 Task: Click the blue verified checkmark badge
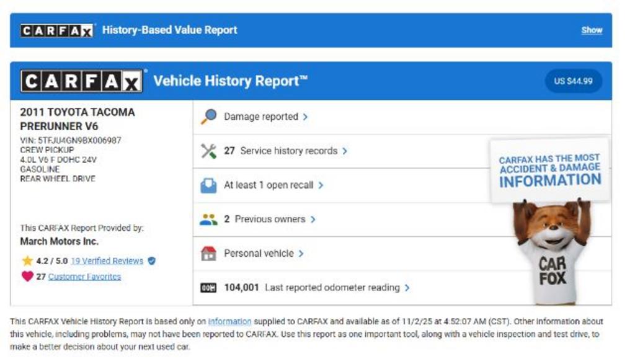pos(151,261)
